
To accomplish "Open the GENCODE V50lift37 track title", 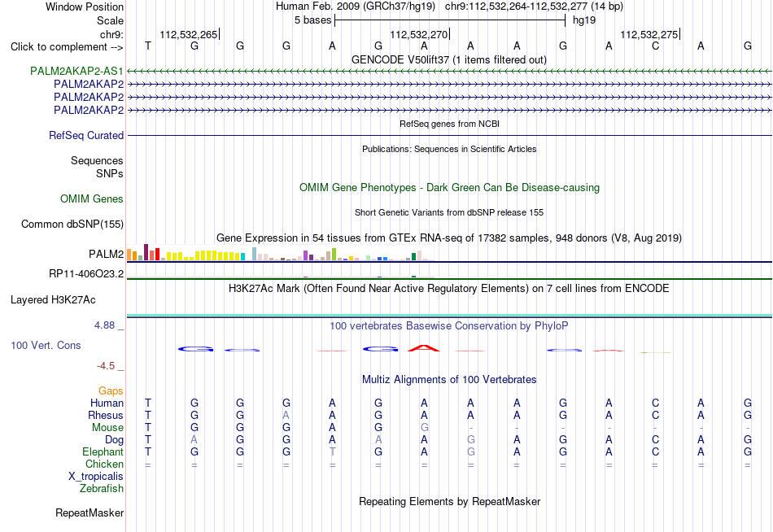I will click(x=449, y=59).
